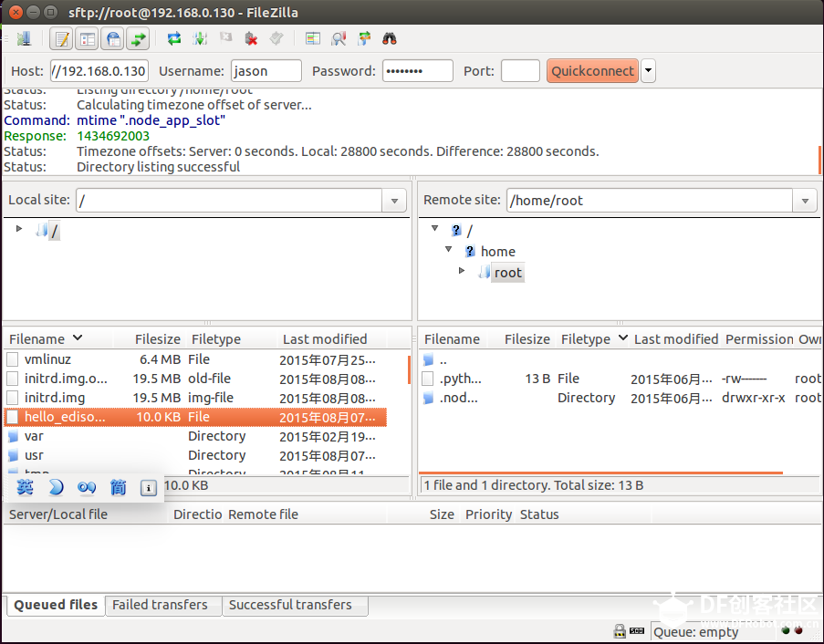Click the input method 英 icon
Screen dimensions: 824x644
pyautogui.click(x=25, y=487)
